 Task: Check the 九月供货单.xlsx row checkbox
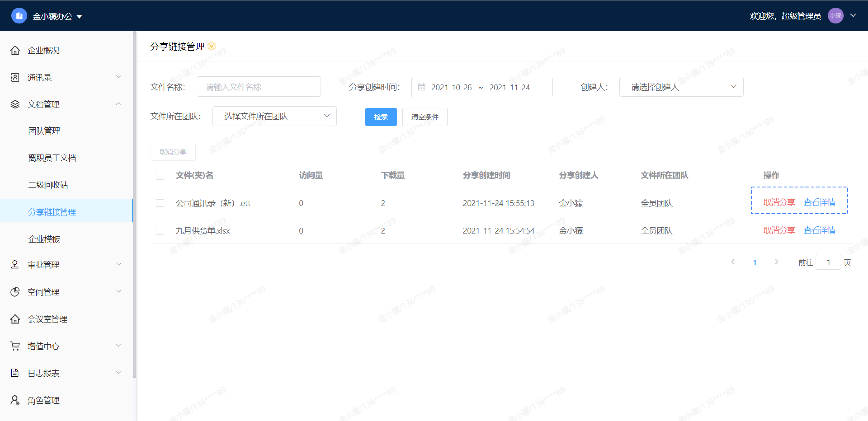pos(160,231)
